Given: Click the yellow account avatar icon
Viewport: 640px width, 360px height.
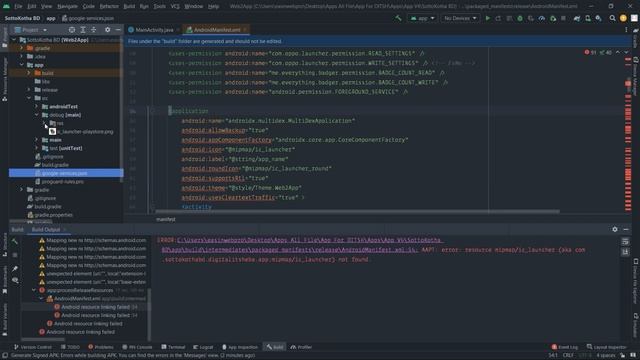Looking at the screenshot, I should click(623, 18).
